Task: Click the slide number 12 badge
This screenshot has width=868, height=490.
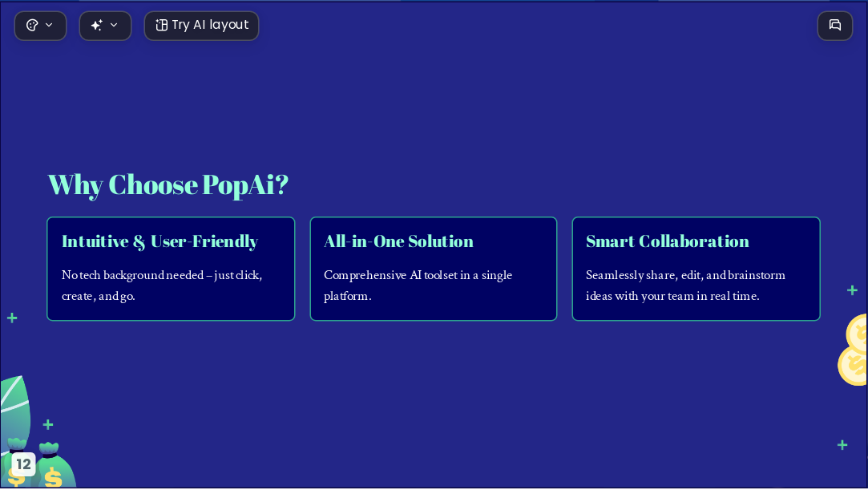Action: (24, 464)
